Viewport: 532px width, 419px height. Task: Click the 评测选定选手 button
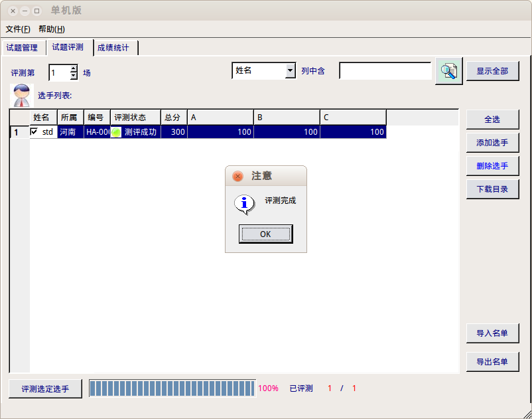tap(45, 388)
